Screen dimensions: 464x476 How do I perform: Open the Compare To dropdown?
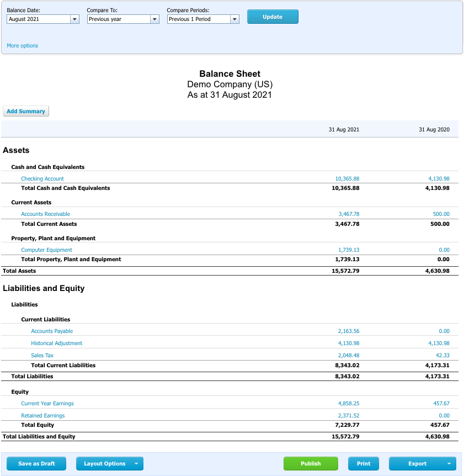coord(154,19)
